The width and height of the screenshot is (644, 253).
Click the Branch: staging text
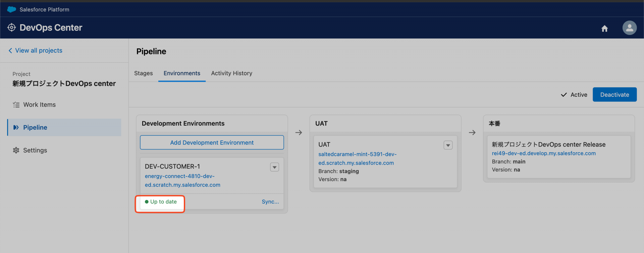338,171
